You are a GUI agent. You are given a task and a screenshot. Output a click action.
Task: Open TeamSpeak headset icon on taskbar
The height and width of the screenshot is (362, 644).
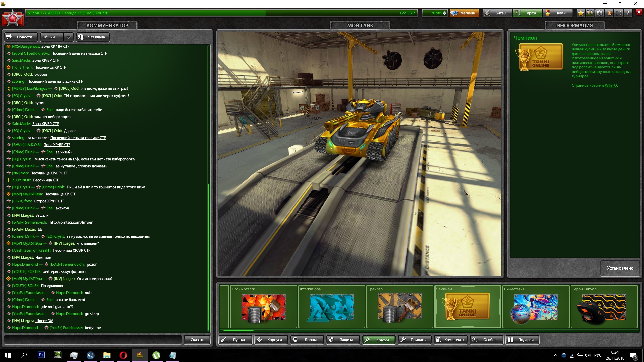[x=90, y=355]
